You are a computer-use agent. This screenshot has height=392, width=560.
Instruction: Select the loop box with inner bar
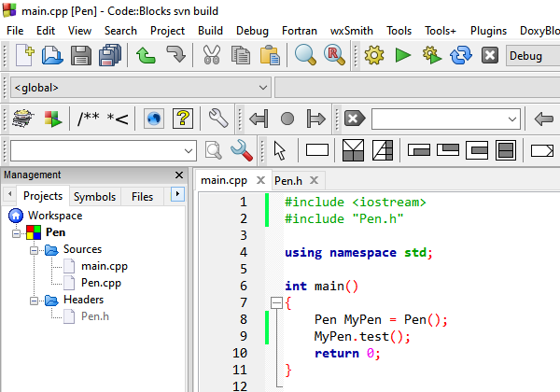pyautogui.click(x=477, y=150)
